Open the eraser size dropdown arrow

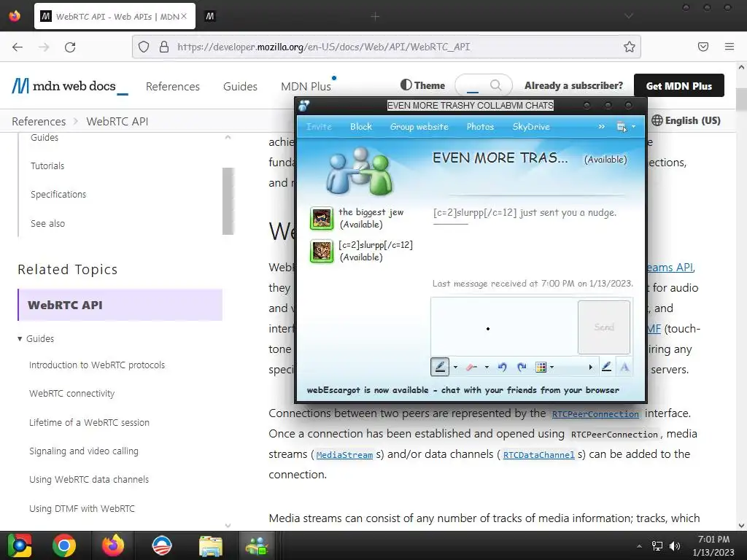tap(487, 367)
